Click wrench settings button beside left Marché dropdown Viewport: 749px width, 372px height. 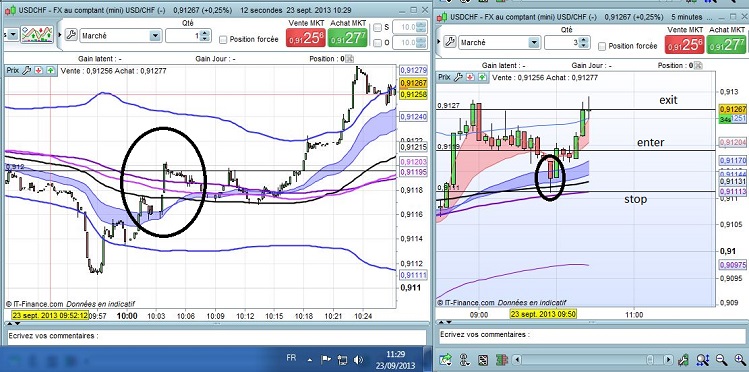71,35
